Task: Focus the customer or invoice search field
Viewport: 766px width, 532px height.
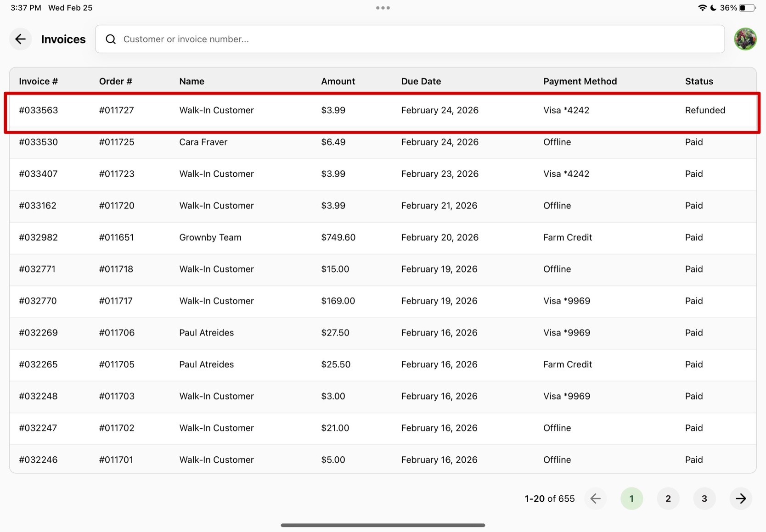Action: (413, 39)
